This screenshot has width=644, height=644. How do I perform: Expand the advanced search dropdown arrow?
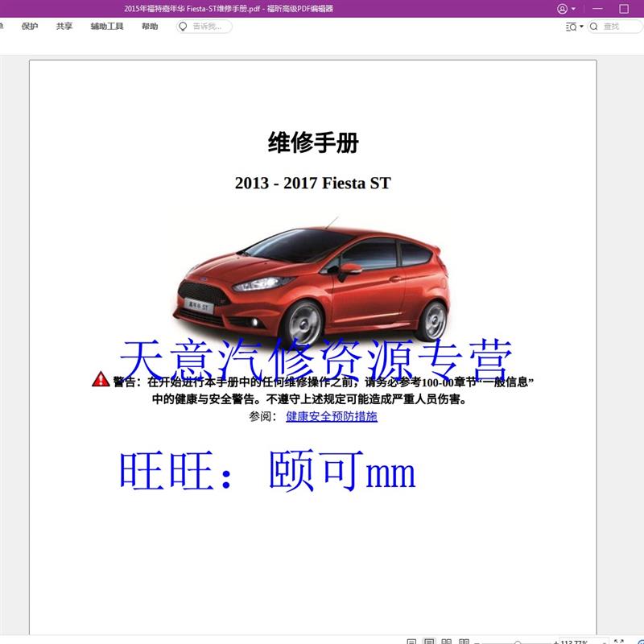[581, 27]
